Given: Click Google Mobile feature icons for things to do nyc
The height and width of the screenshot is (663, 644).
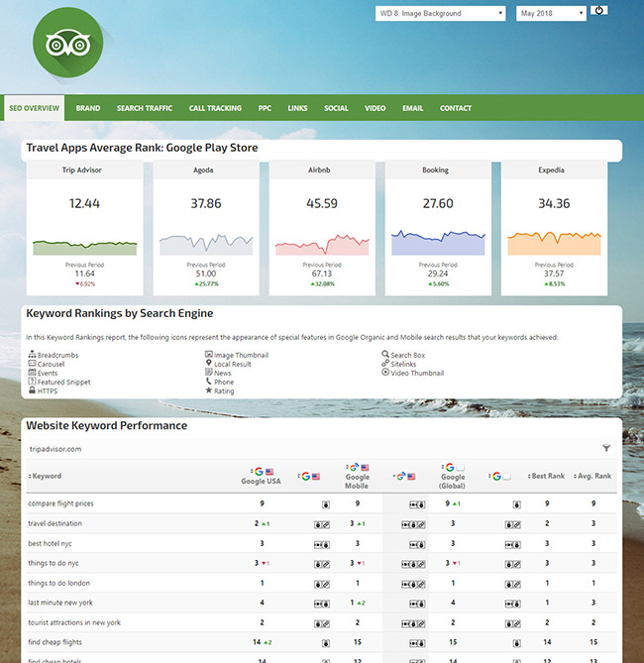Looking at the screenshot, I should point(413,564).
